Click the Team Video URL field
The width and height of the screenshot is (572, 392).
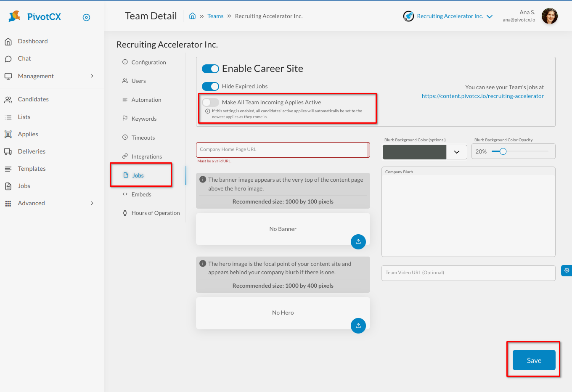[469, 273]
